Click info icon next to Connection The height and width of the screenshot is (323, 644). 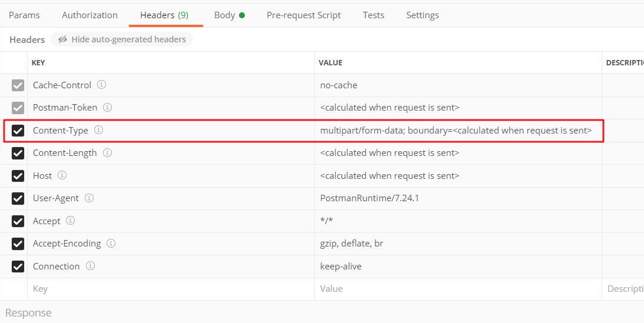pos(90,266)
